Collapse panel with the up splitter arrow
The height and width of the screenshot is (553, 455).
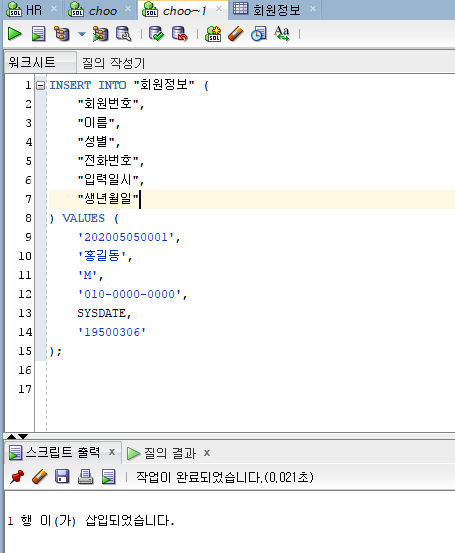coord(11,437)
